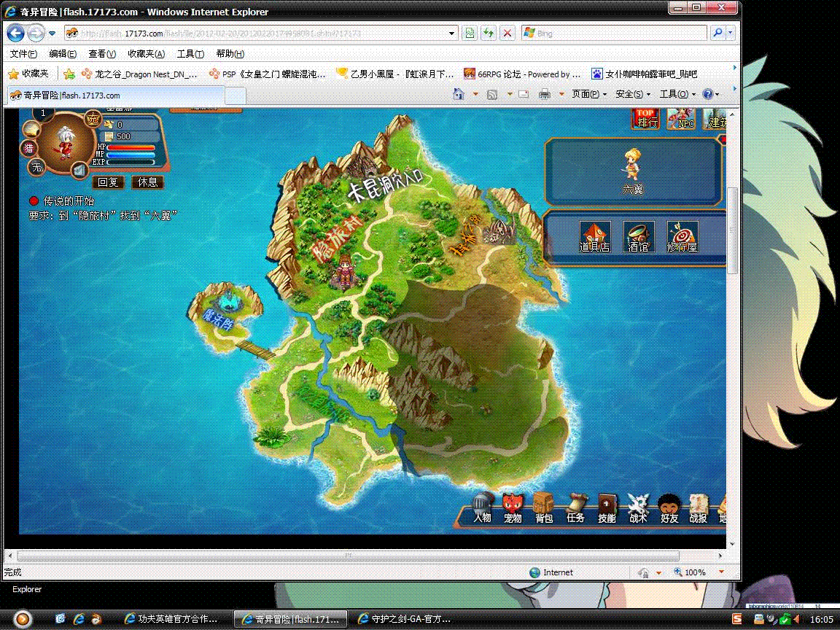
Task: Open the 文件(F) menu
Action: point(23,53)
